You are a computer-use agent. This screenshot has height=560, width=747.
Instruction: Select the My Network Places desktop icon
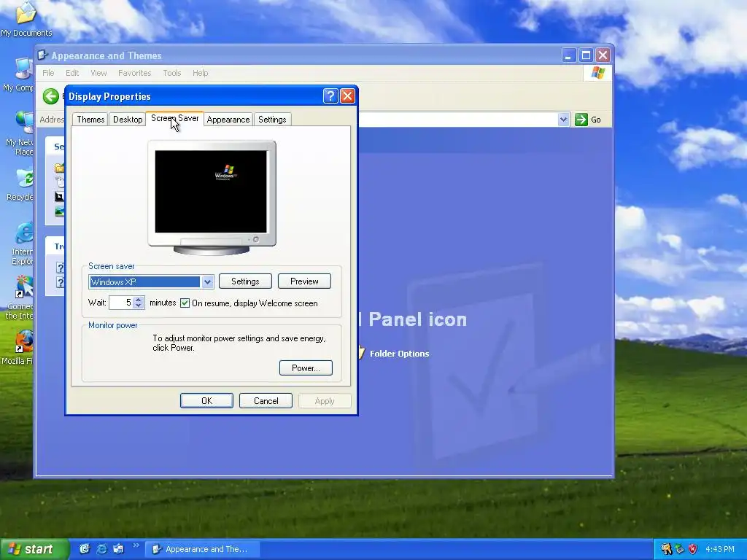tap(19, 133)
